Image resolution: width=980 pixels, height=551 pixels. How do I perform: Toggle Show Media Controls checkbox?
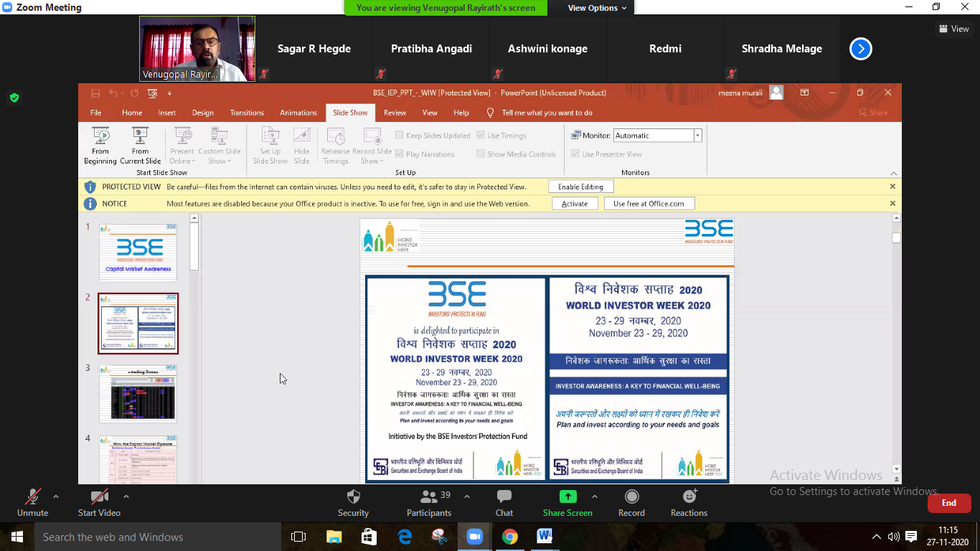pos(481,154)
